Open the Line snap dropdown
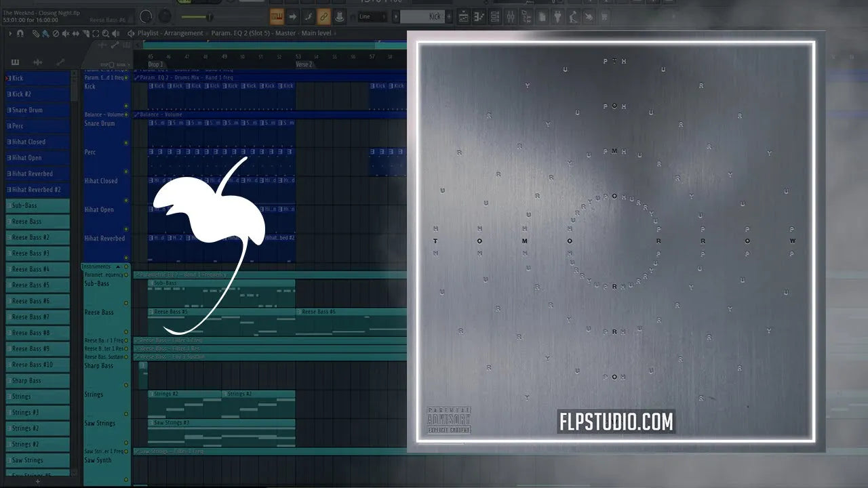This screenshot has height=488, width=868. coord(372,16)
